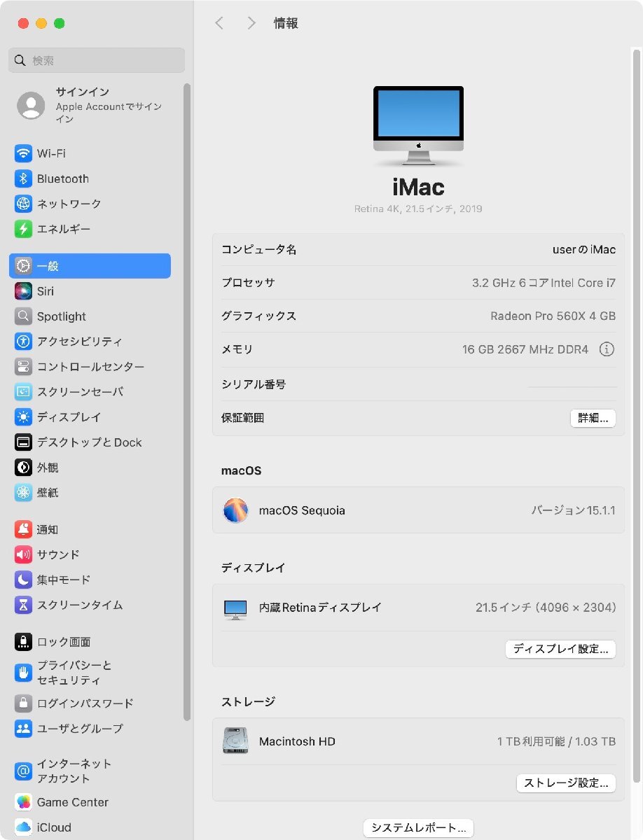Open ストレージ設定... button
This screenshot has width=643, height=840.
tap(566, 783)
